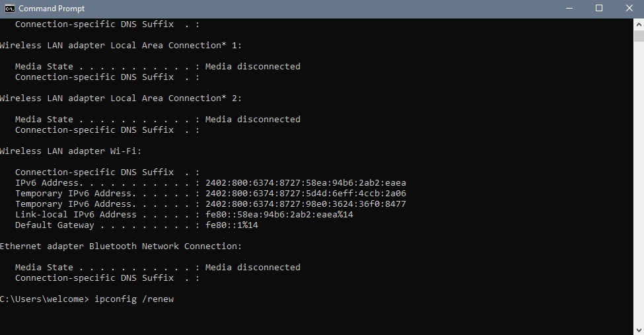This screenshot has width=644, height=335.
Task: Click the Command Prompt title text
Action: tap(52, 9)
